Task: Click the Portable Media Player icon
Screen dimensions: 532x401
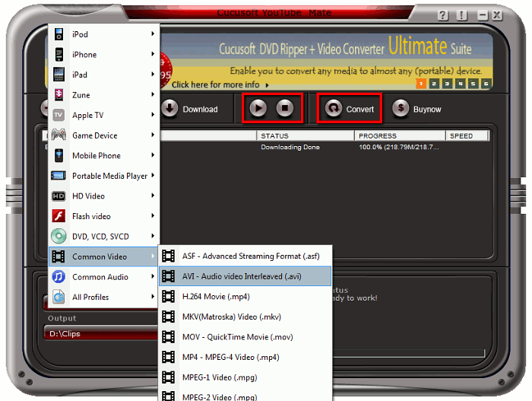Action: pos(59,176)
